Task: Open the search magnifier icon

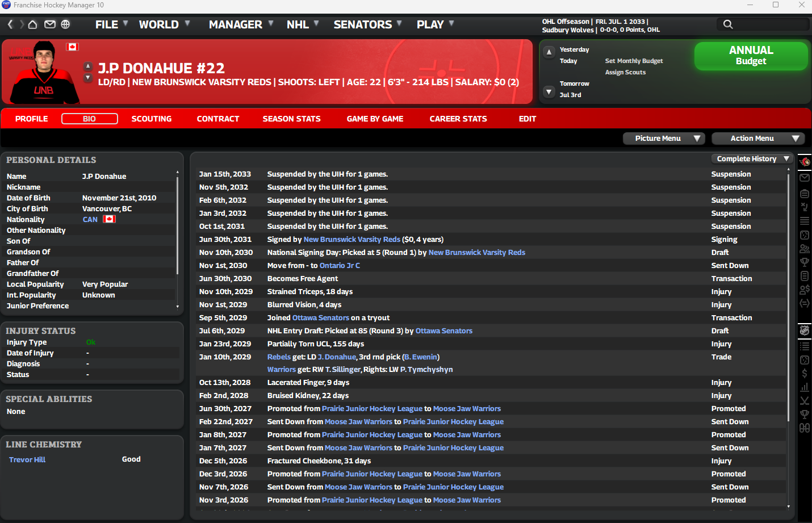Action: pos(728,24)
